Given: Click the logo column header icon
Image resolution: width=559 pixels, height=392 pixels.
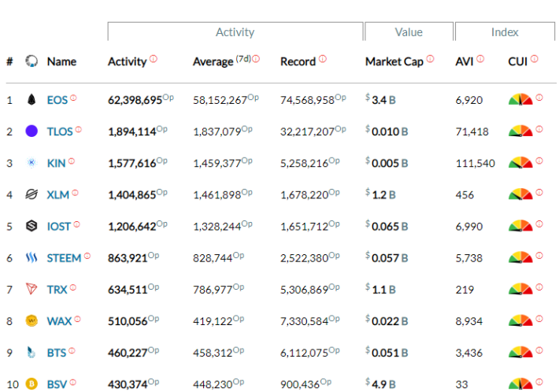Looking at the screenshot, I should pos(31,61).
